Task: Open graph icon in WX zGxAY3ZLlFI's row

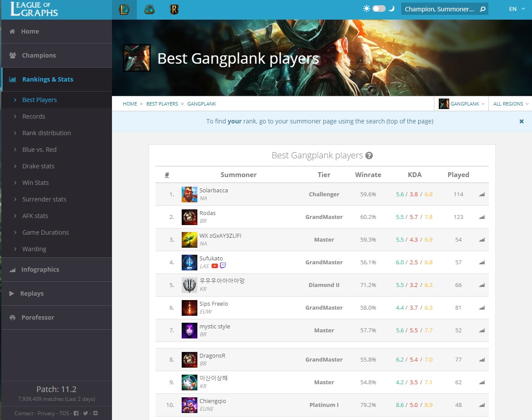Action: coord(481,240)
